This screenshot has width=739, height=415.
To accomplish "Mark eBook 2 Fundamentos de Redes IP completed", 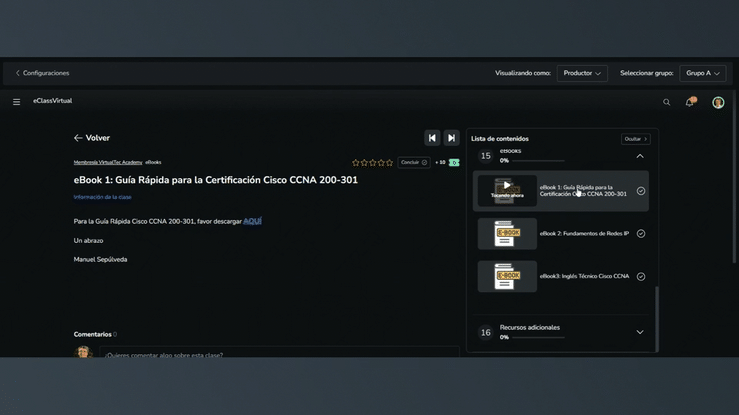I will (x=640, y=234).
